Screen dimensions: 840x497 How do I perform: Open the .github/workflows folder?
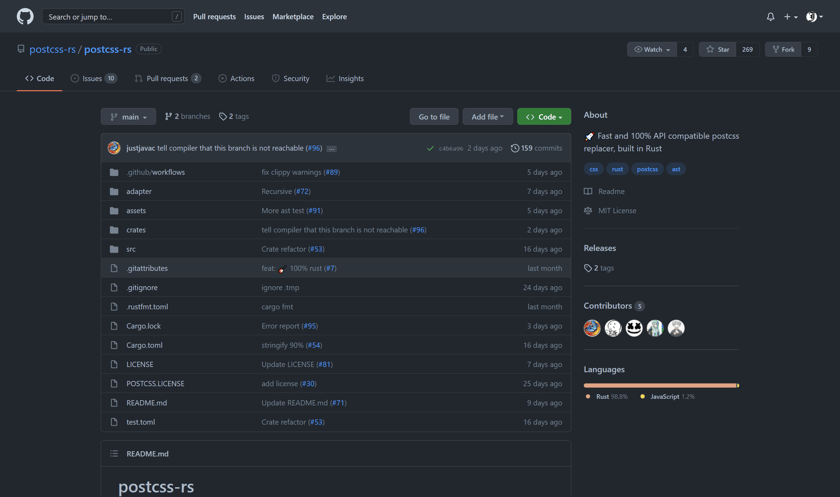pos(155,172)
